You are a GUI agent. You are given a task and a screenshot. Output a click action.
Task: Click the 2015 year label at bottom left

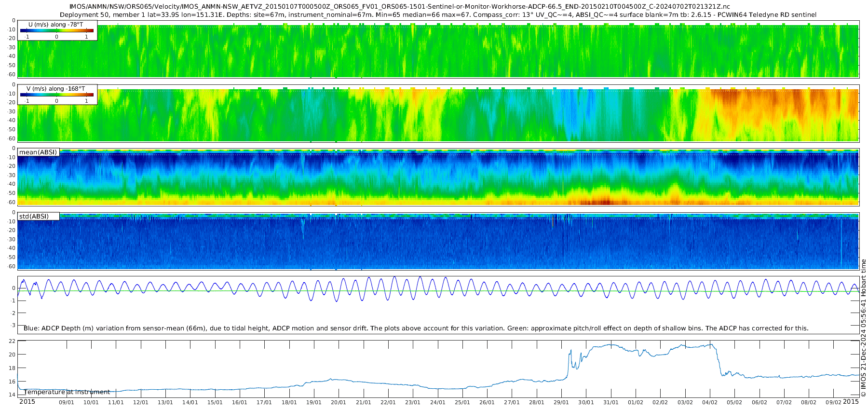coord(27,402)
